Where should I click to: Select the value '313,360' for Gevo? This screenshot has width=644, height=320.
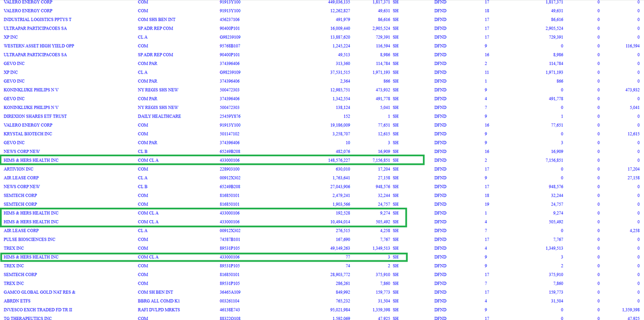click(342, 63)
